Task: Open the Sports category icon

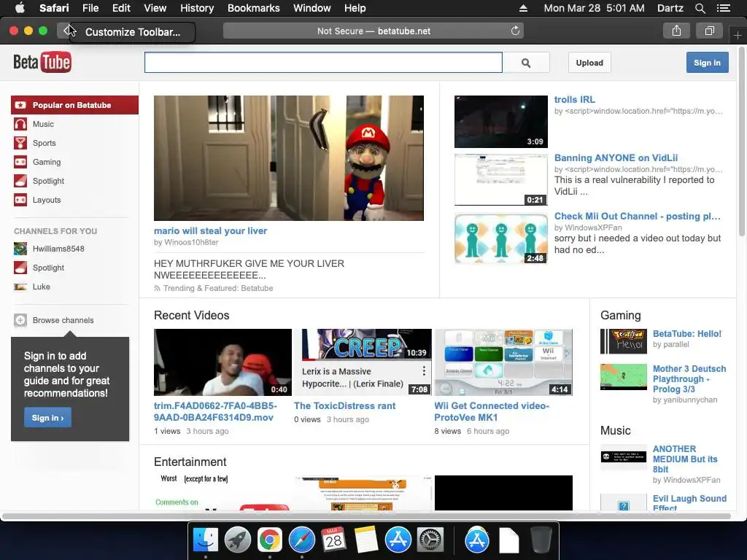Action: 20,144
